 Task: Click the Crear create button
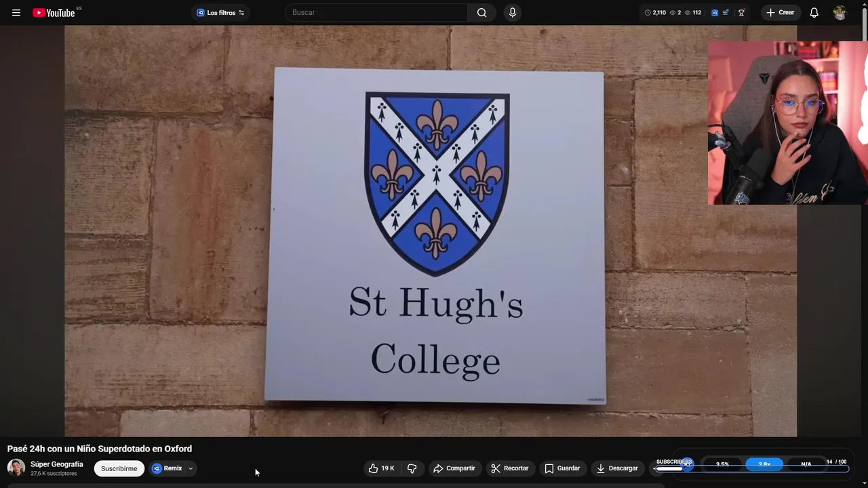(781, 12)
